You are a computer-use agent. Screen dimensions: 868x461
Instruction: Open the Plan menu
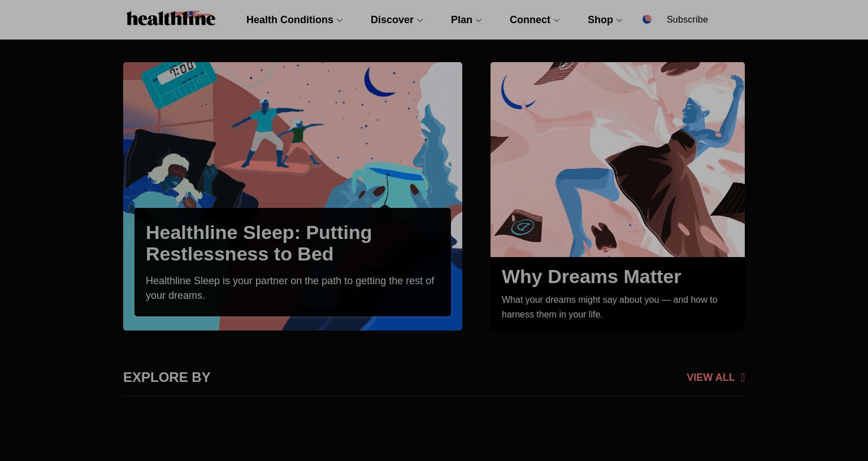(462, 20)
